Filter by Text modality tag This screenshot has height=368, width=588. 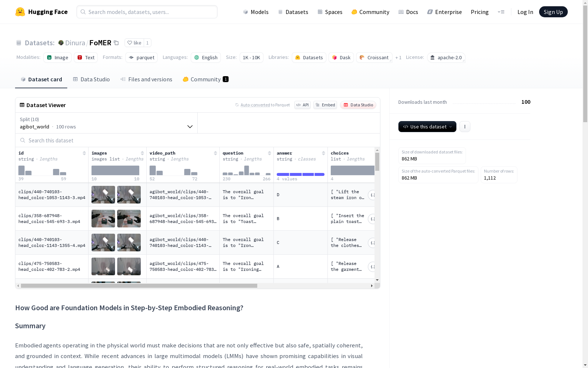pyautogui.click(x=86, y=57)
